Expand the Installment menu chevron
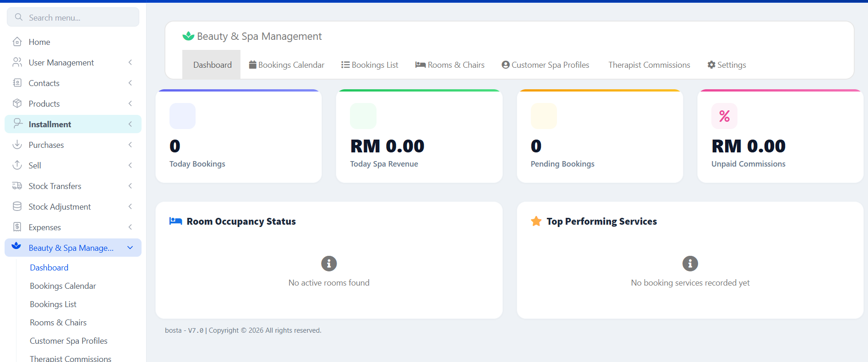The height and width of the screenshot is (362, 868). [x=131, y=124]
